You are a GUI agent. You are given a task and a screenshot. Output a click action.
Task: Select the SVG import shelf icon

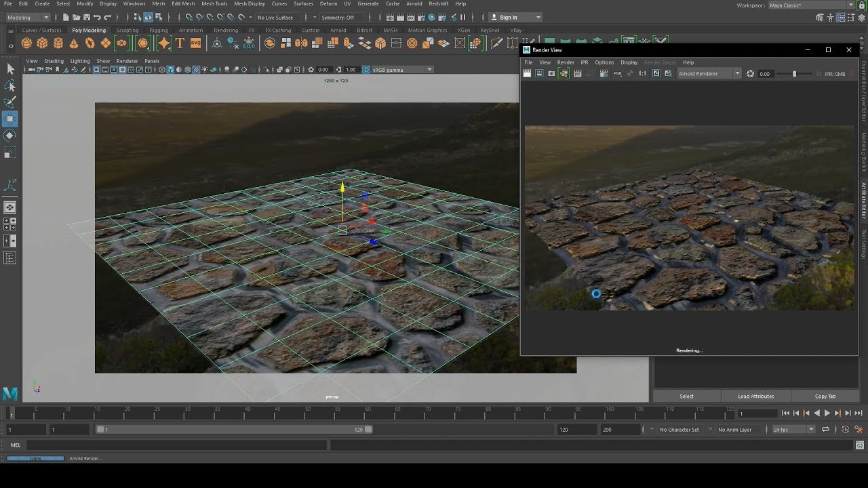click(x=195, y=43)
